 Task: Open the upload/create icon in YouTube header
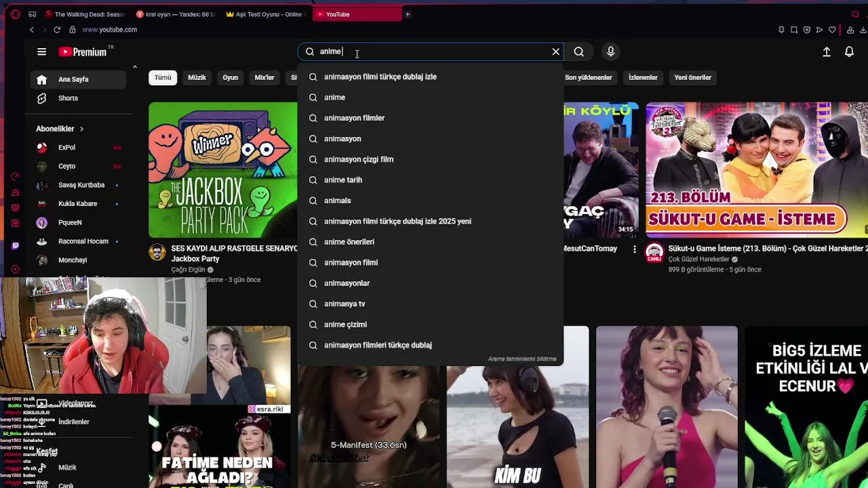point(826,52)
